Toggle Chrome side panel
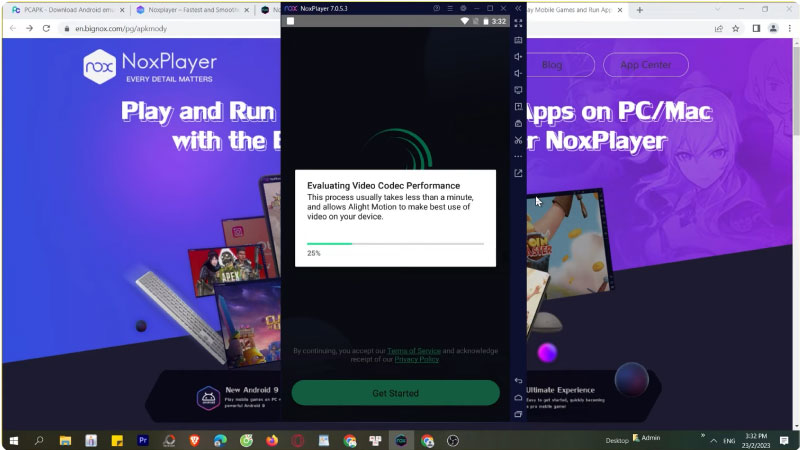800x450 pixels. click(x=757, y=29)
